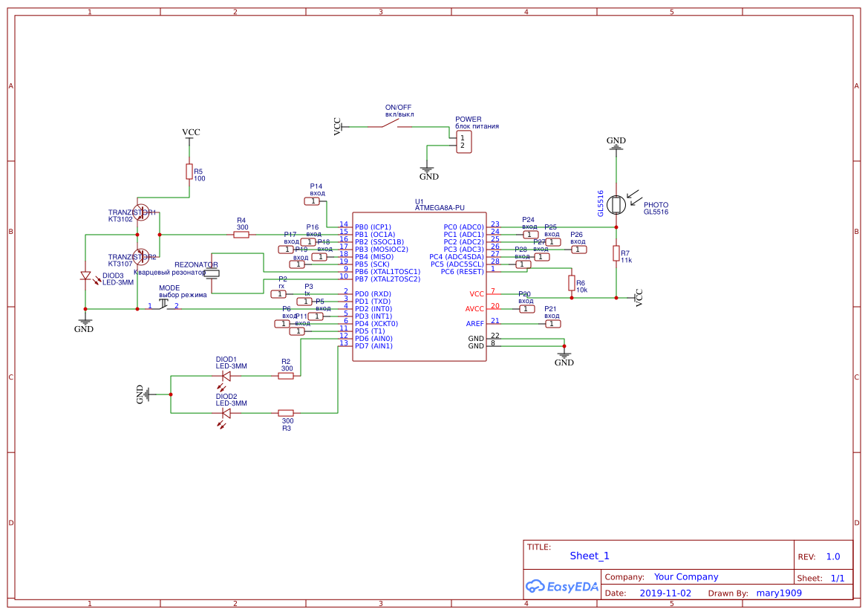Click the REZONATOR quartz crystal symbol
This screenshot has height=615, width=868.
(x=212, y=275)
